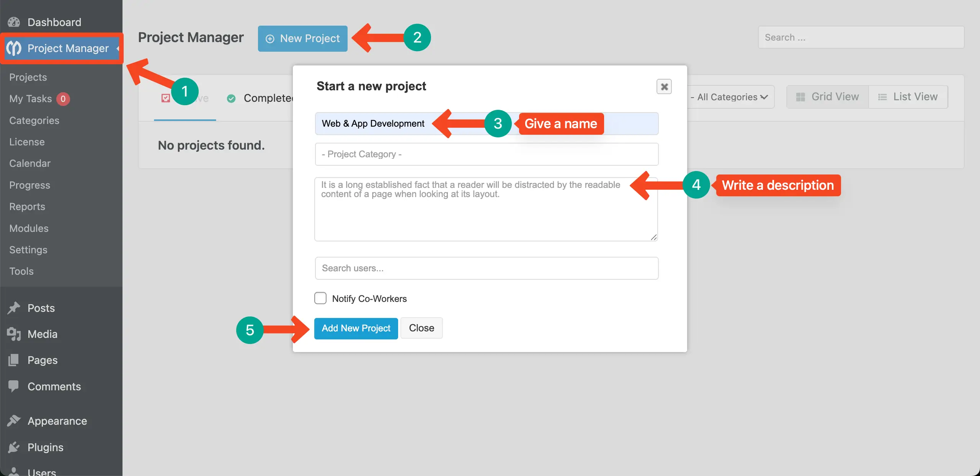Viewport: 980px width, 476px height.
Task: Enable the Notify Co-Workers checkbox
Action: pyautogui.click(x=320, y=298)
